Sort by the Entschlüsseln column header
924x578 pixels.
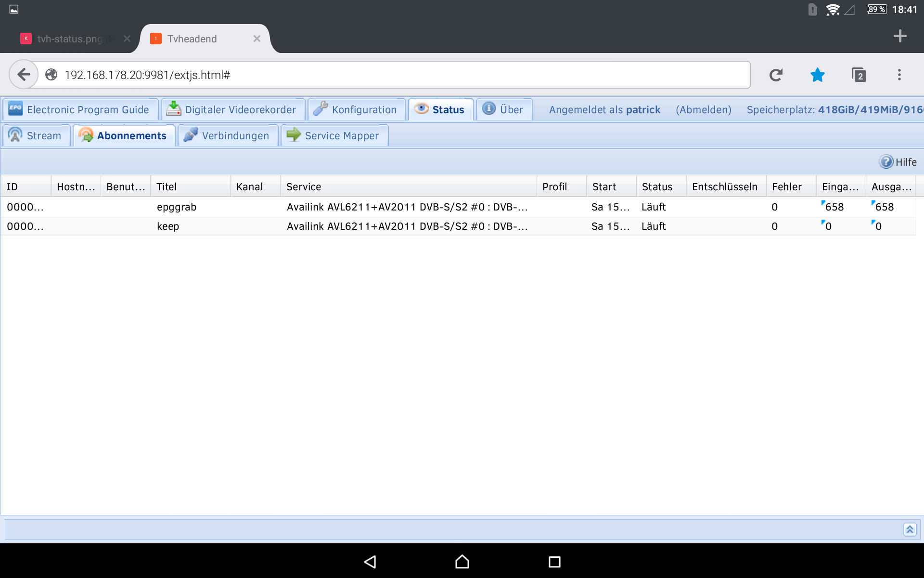coord(726,186)
